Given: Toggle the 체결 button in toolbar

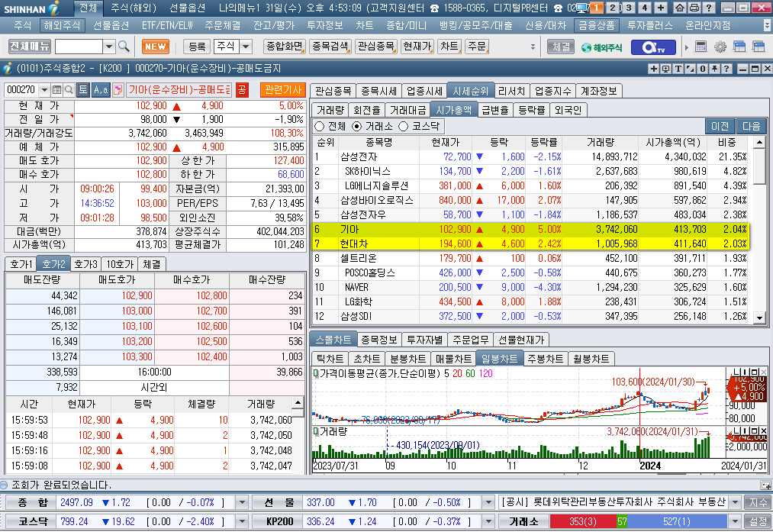Looking at the screenshot, I should pos(561,47).
